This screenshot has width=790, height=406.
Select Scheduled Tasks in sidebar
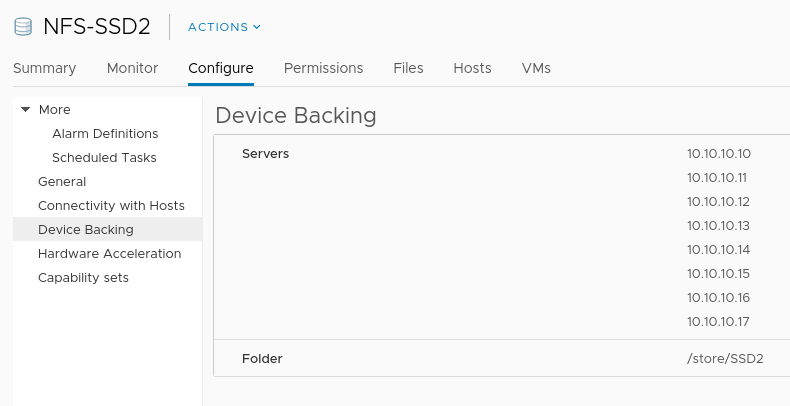point(104,157)
